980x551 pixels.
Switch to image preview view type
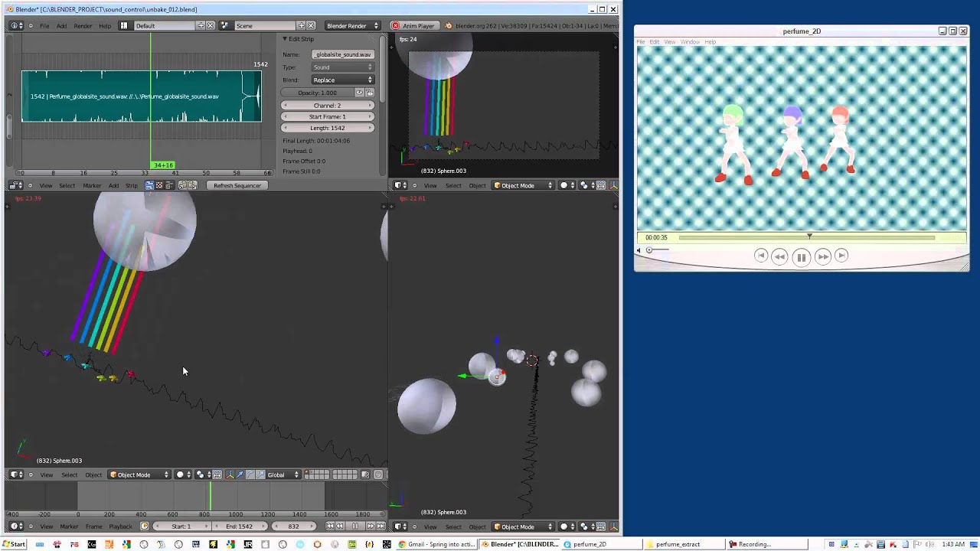tap(159, 185)
